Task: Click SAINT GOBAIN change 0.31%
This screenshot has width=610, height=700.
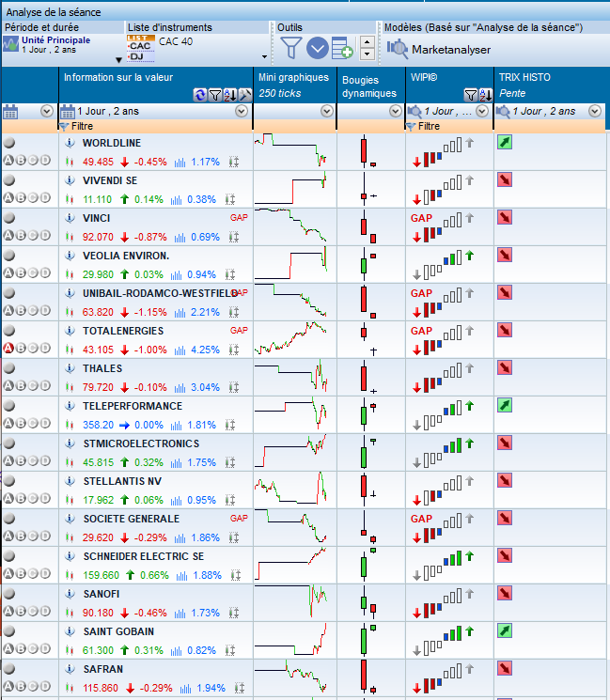Action: point(149,650)
